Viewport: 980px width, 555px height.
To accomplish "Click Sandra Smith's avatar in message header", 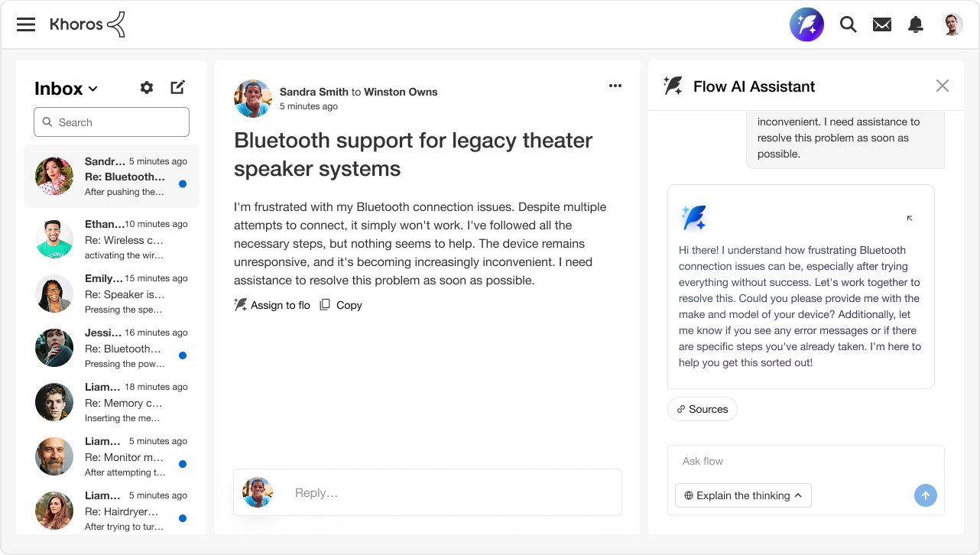I will point(253,99).
